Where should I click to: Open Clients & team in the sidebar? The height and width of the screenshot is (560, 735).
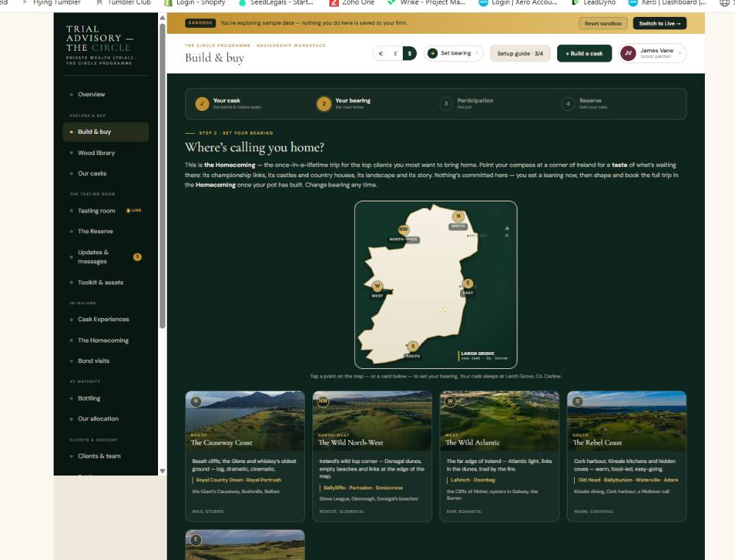pyautogui.click(x=105, y=456)
